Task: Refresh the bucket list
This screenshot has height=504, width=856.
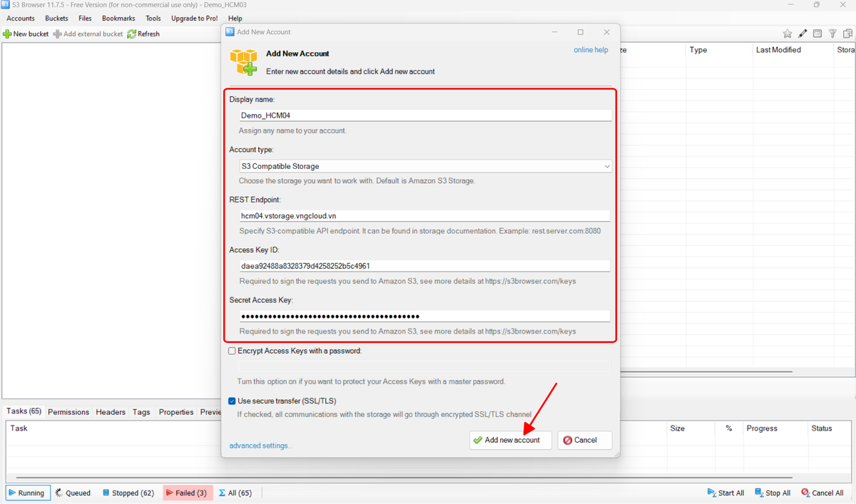Action: [x=143, y=34]
